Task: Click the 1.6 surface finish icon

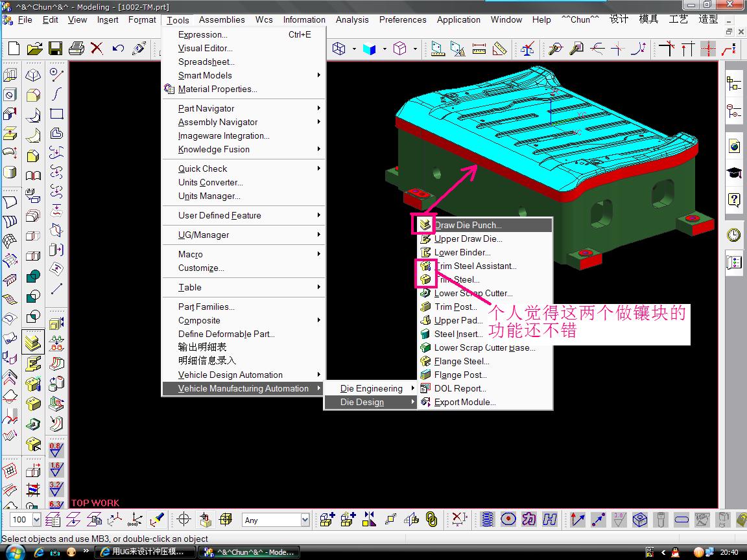Action: 56,469
